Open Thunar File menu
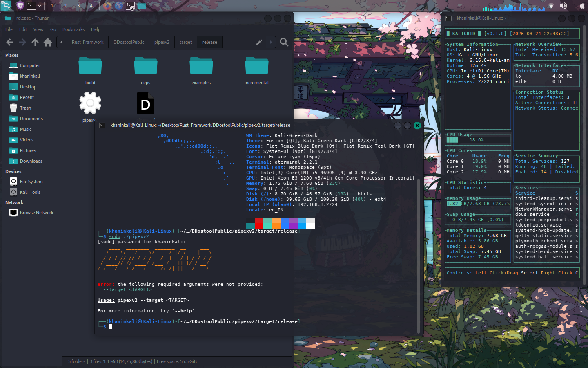 pyautogui.click(x=9, y=29)
